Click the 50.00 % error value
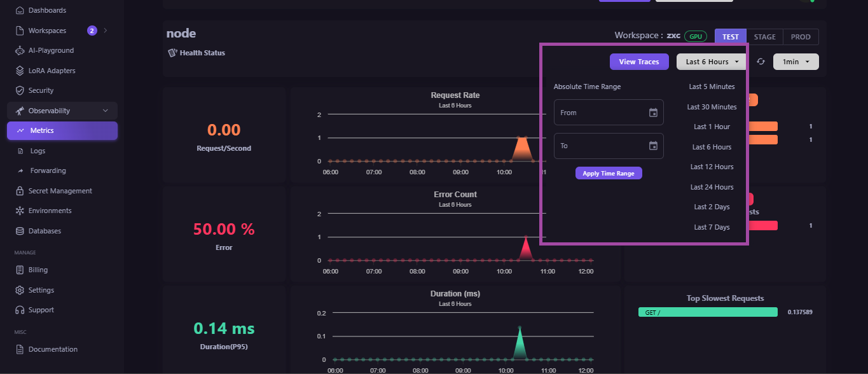This screenshot has height=374, width=868. [224, 230]
